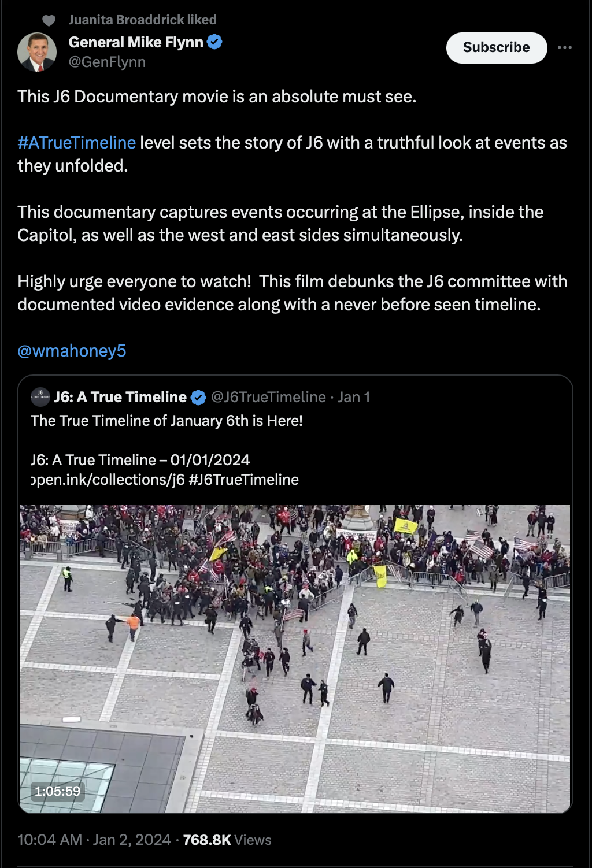Click the 1:05:59 video duration badge
Viewport: 592px width, 868px height.
point(57,791)
